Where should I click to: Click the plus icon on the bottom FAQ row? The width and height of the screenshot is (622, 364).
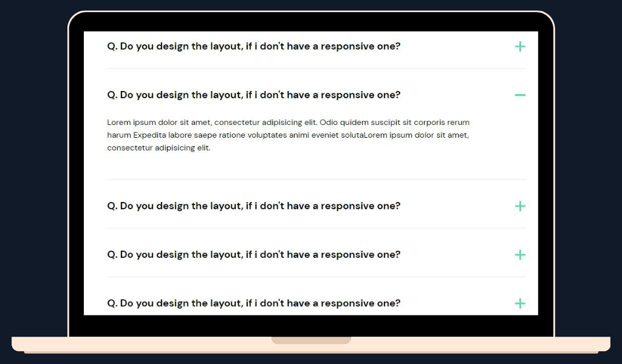[x=519, y=303]
